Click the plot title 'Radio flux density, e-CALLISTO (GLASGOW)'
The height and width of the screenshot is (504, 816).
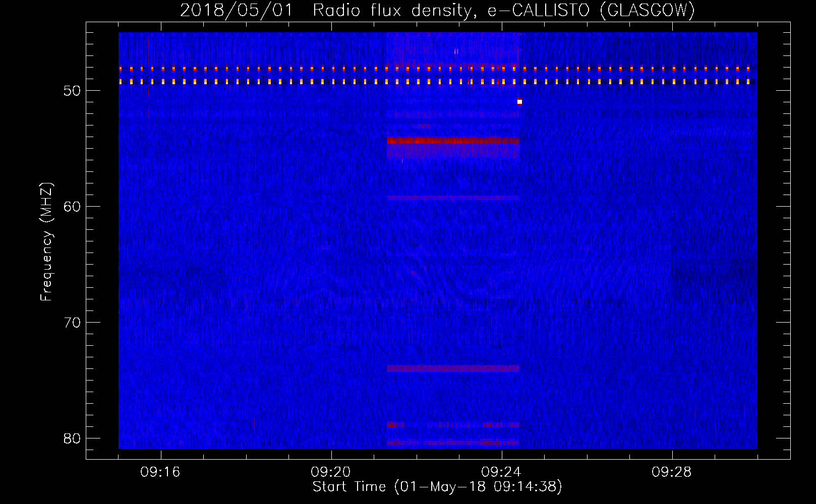pos(504,10)
